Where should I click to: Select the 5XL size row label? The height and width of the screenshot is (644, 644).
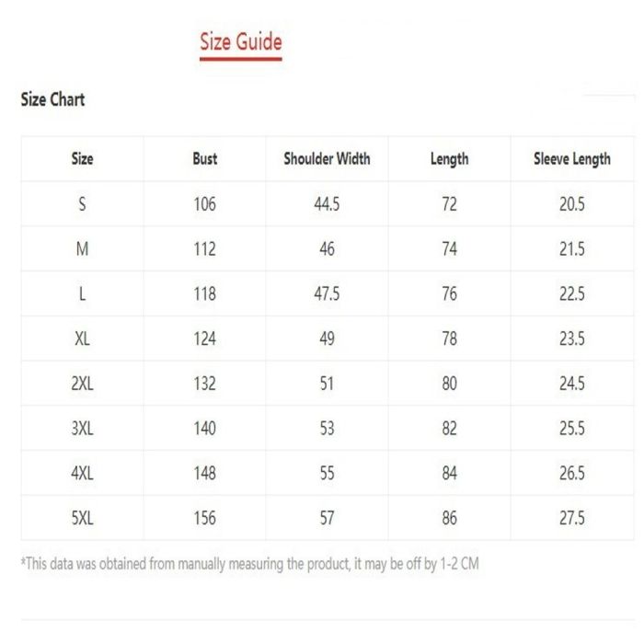point(82,518)
